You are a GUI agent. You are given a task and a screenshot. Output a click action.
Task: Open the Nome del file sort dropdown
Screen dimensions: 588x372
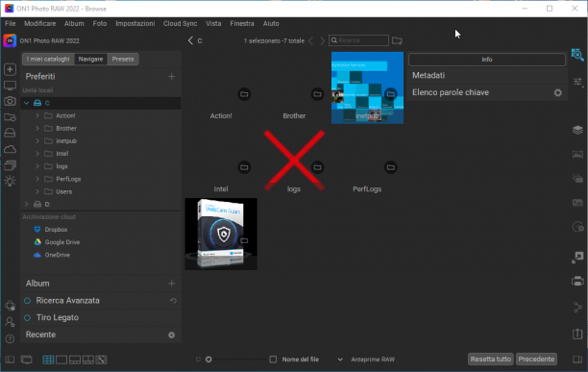(x=340, y=360)
